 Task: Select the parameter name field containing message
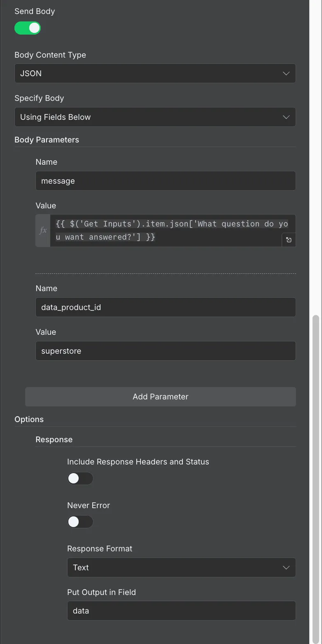click(166, 181)
